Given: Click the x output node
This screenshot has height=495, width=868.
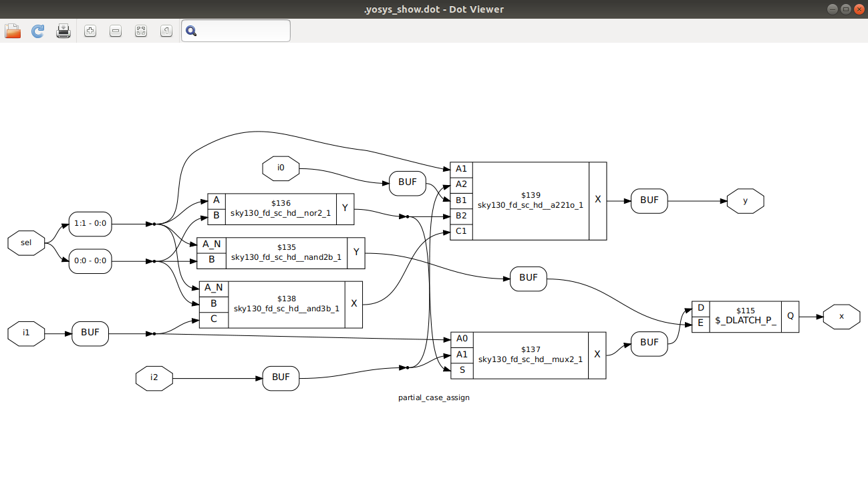Looking at the screenshot, I should 841,316.
